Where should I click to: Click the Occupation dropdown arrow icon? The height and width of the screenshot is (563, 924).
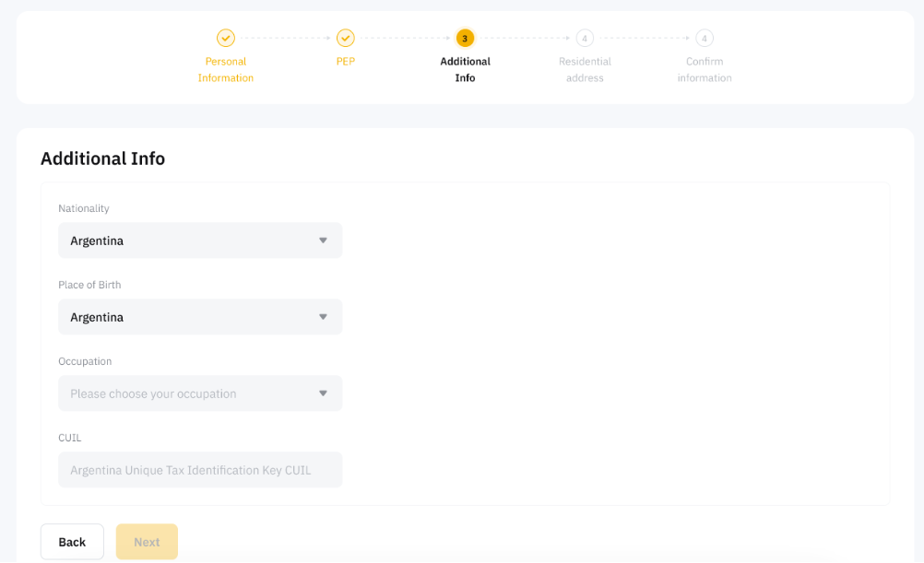click(323, 393)
